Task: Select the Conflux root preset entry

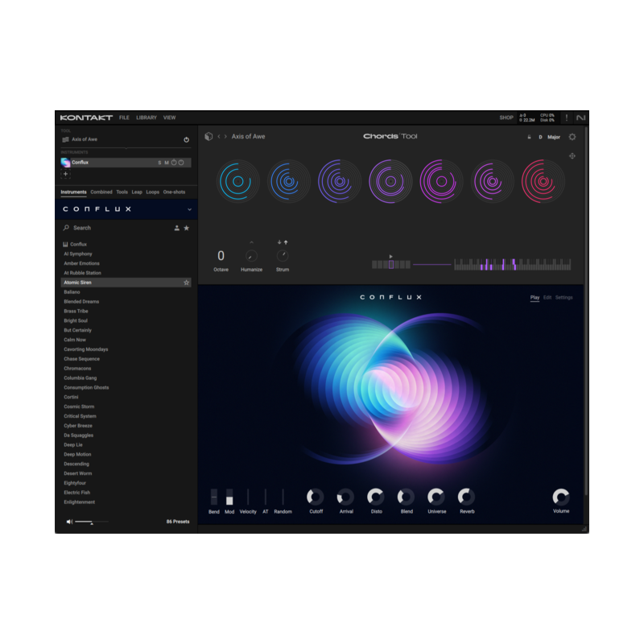Action: click(x=78, y=245)
